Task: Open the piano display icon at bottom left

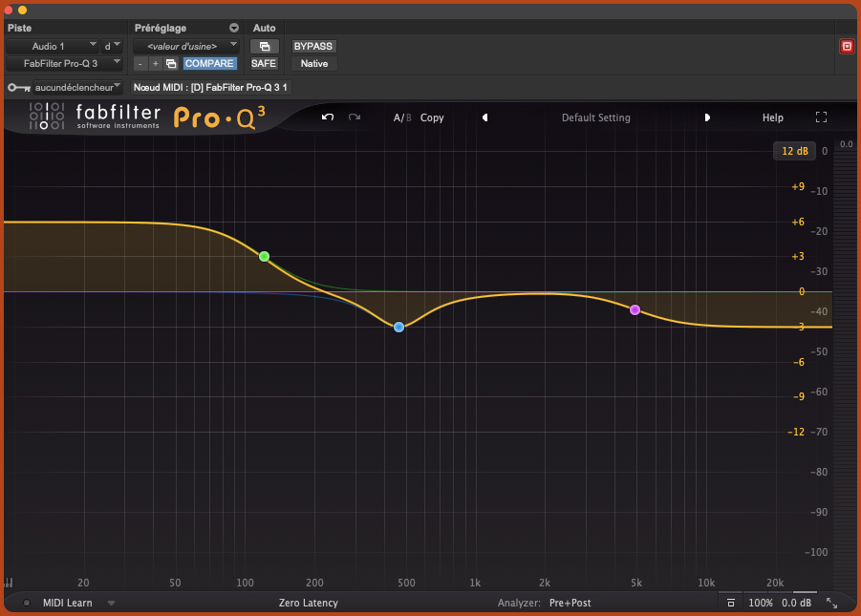Action: [9, 582]
